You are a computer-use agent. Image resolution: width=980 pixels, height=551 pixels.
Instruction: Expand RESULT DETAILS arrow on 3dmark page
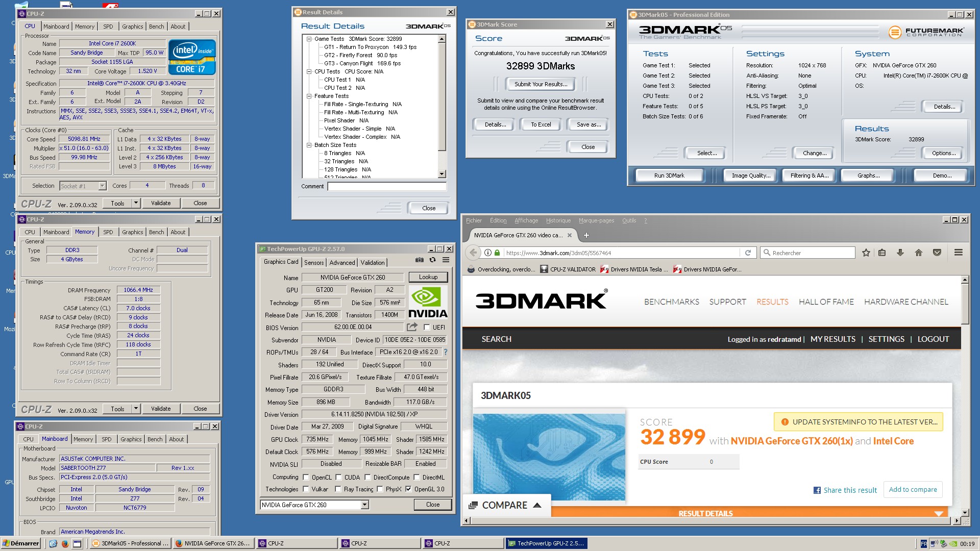click(939, 513)
